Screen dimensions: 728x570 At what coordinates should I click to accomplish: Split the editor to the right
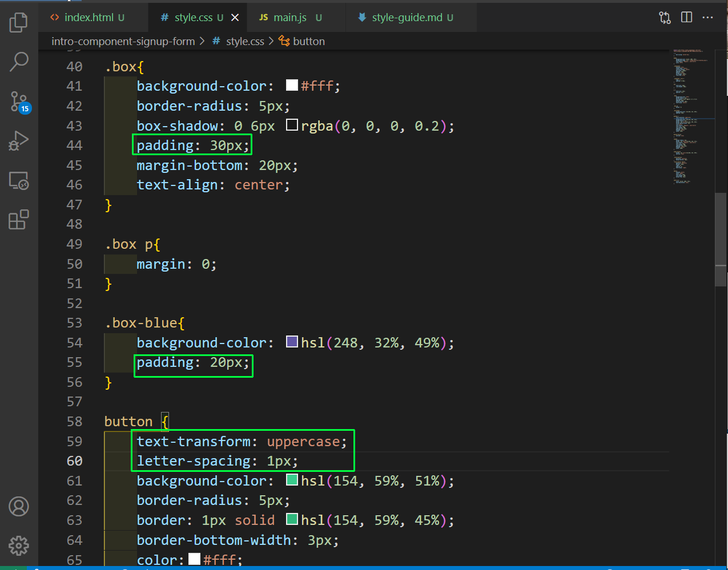pos(687,18)
